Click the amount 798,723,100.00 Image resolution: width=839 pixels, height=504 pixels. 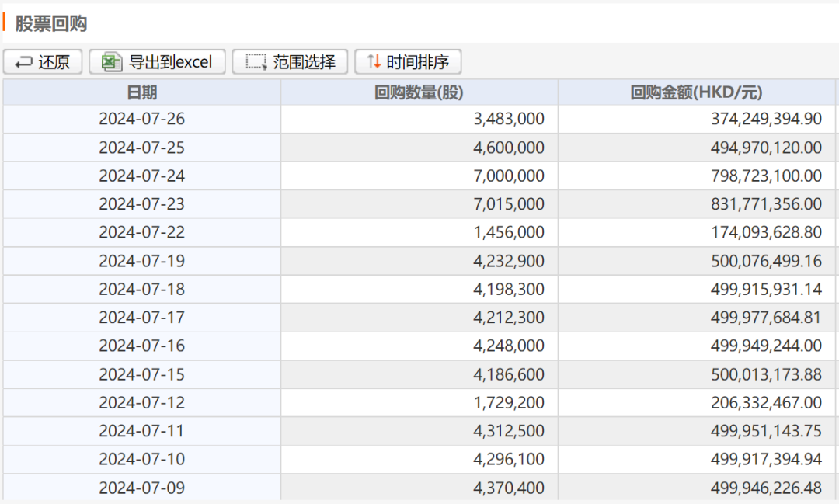(766, 176)
